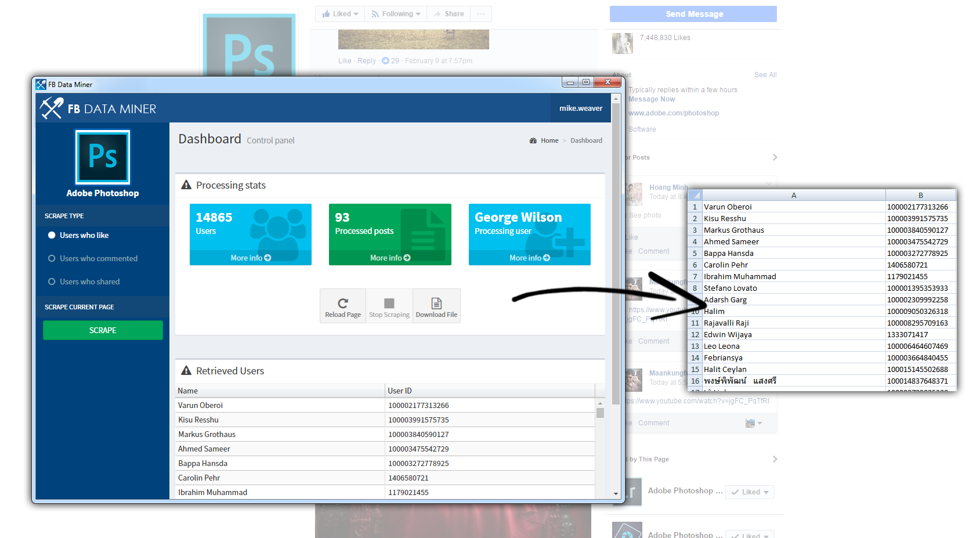Click the Processing stats warning icon
Screen dimensions: 980x538
click(186, 185)
